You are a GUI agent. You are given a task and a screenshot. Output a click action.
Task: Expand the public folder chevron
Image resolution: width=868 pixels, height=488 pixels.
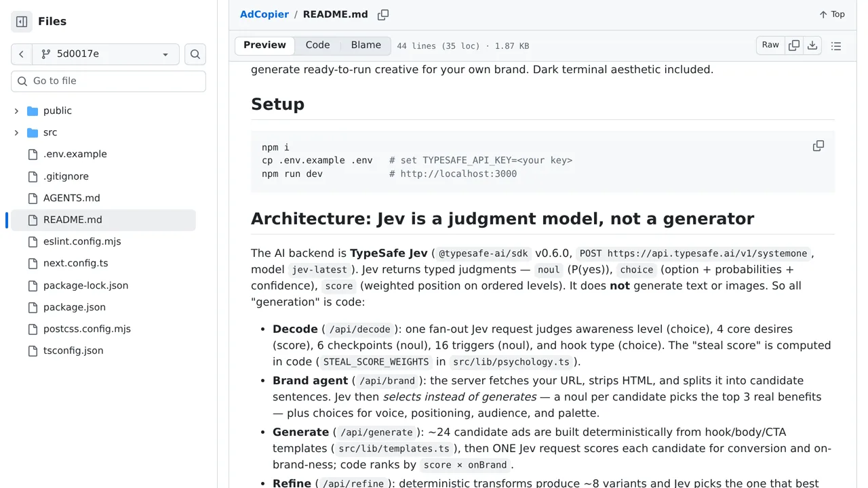[16, 110]
